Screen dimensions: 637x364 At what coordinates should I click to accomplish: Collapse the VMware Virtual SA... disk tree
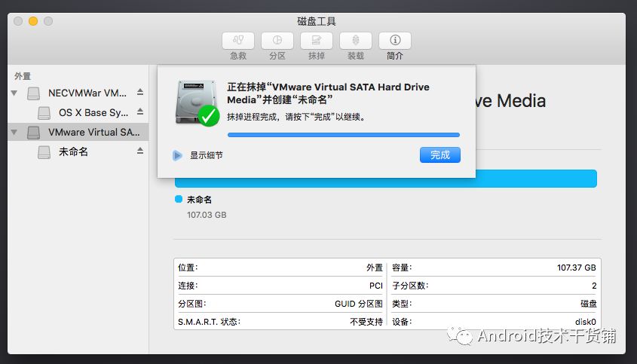(x=14, y=132)
